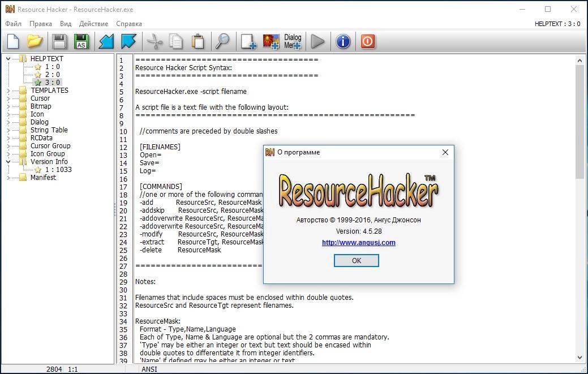Click the right-pointing blue arrow icon
The width and height of the screenshot is (588, 374).
coord(128,41)
